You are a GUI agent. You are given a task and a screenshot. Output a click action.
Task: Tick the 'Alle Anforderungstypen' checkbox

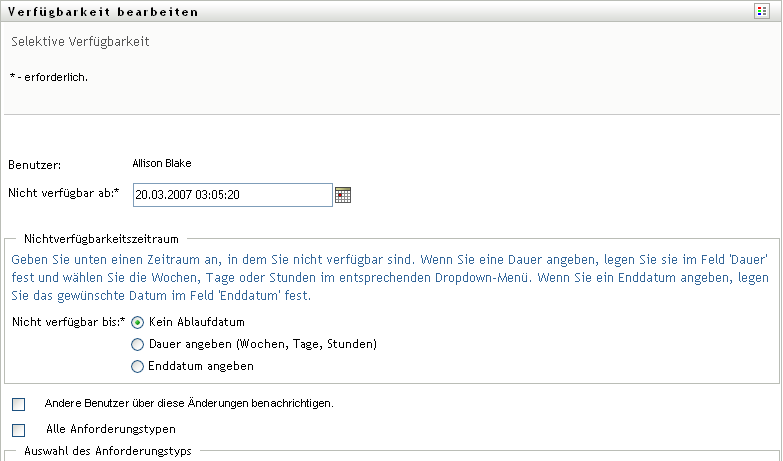click(18, 430)
